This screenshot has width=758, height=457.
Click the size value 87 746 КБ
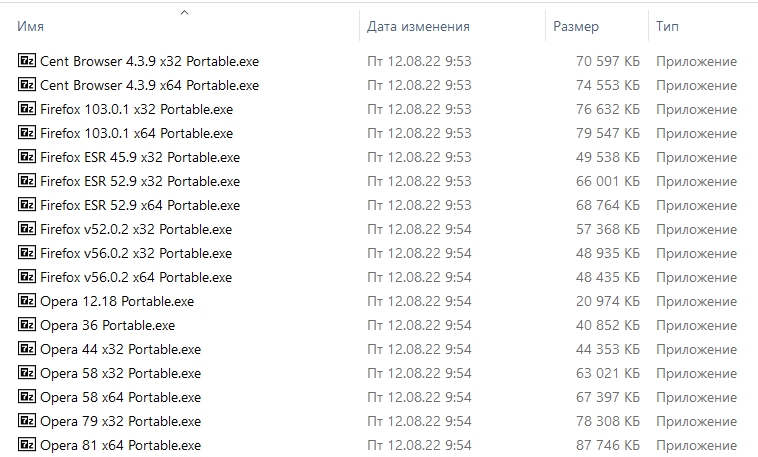pos(608,445)
